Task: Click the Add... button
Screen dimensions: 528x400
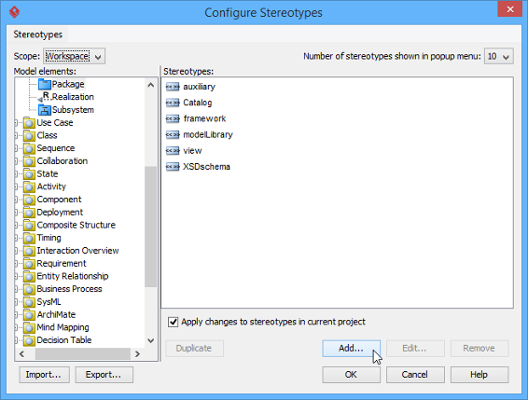Action: [351, 348]
